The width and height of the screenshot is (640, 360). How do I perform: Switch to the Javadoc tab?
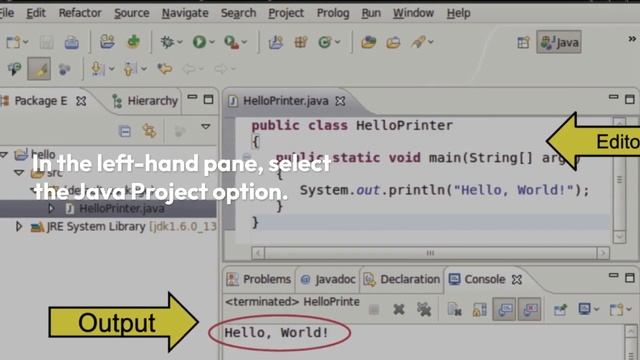coord(328,280)
